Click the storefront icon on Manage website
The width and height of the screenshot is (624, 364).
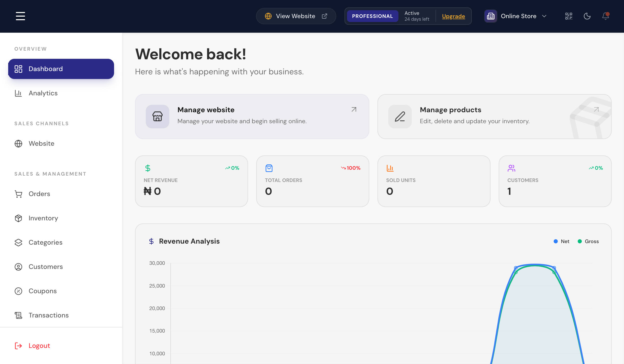158,117
